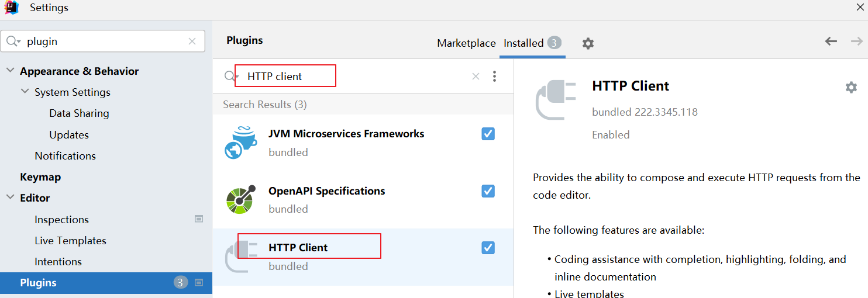This screenshot has height=298, width=868.
Task: Click the bundled 222.3345.118 version text
Action: pos(645,112)
